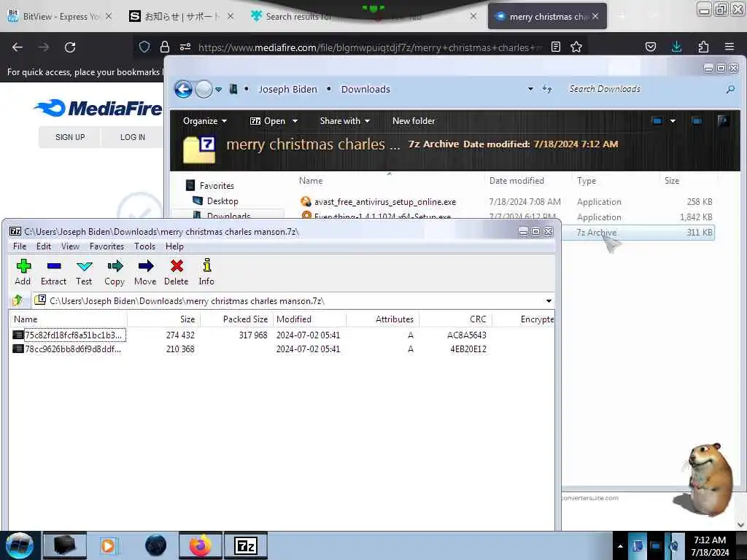Screen dimensions: 747x560
Task: Click the Explorer search magnifier icon
Action: pyautogui.click(x=729, y=89)
